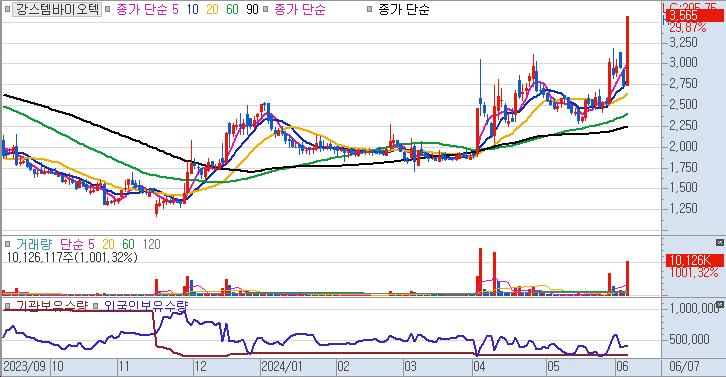Click the 12 (December) date axis label
This screenshot has height=377, width=726.
200,367
